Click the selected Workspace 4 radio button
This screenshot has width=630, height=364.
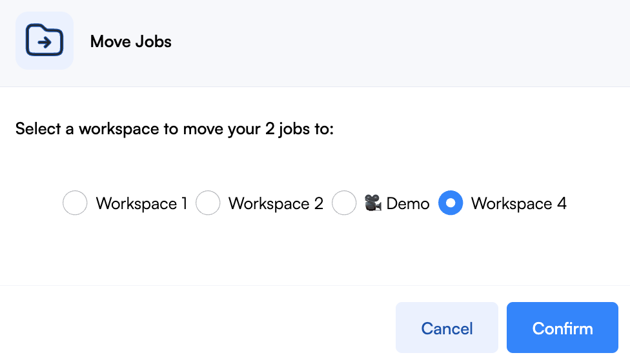451,203
